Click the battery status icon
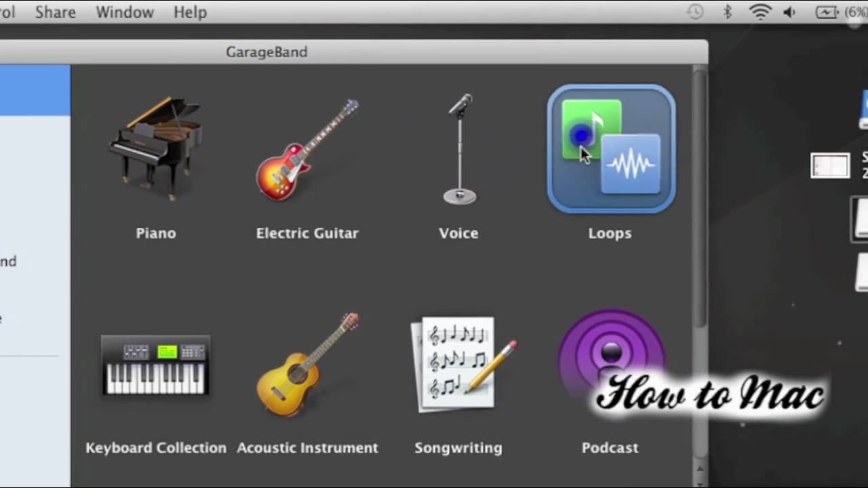Image resolution: width=868 pixels, height=488 pixels. pos(827,12)
